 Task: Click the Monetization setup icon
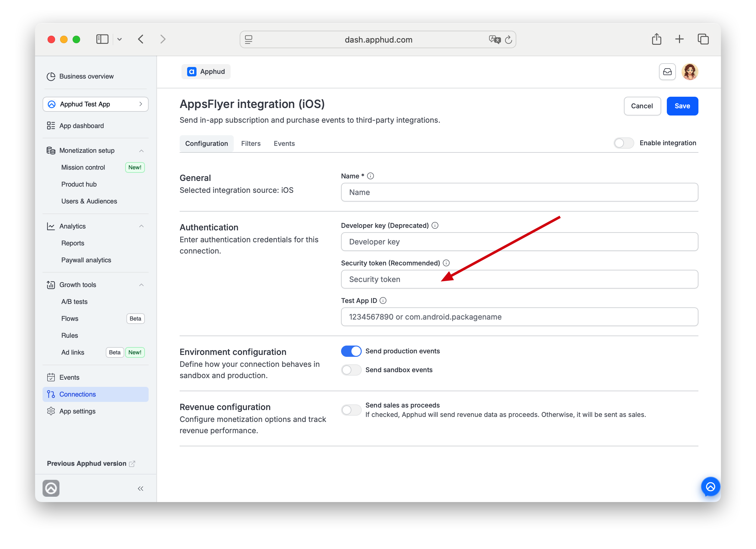[x=51, y=150]
